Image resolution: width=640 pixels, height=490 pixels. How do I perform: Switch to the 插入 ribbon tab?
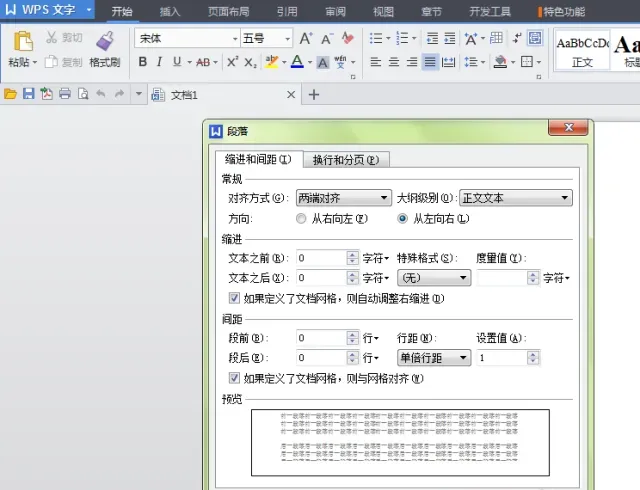pos(170,11)
